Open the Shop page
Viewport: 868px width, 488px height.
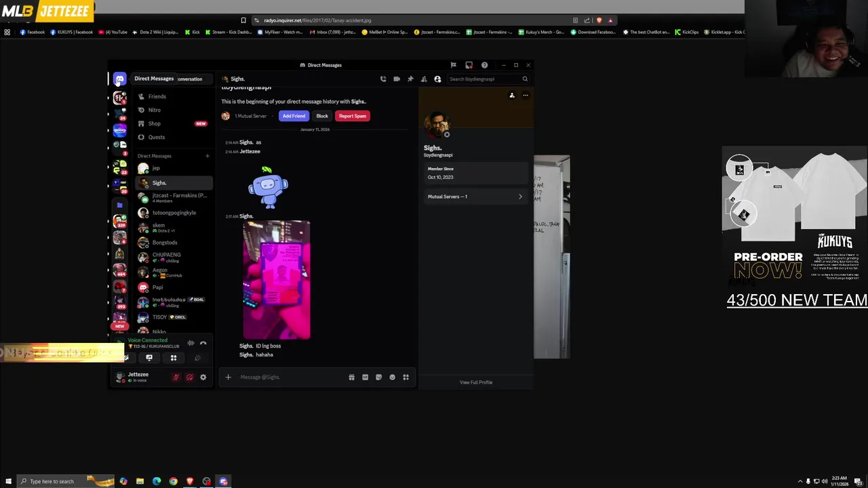pyautogui.click(x=174, y=123)
